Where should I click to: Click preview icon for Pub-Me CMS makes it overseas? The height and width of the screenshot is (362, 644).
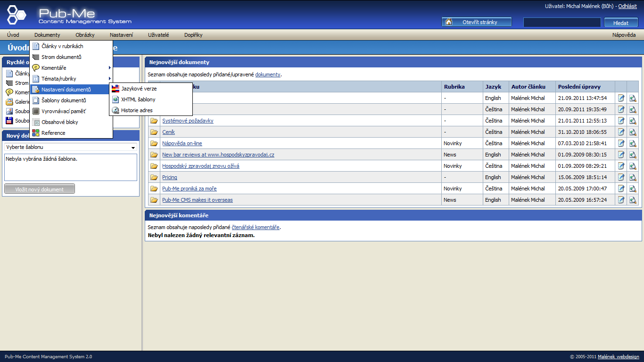(x=633, y=200)
